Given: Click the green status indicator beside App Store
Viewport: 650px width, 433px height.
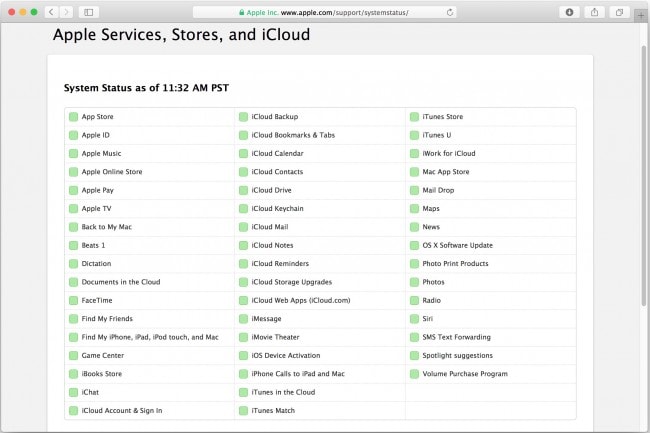Looking at the screenshot, I should click(74, 117).
